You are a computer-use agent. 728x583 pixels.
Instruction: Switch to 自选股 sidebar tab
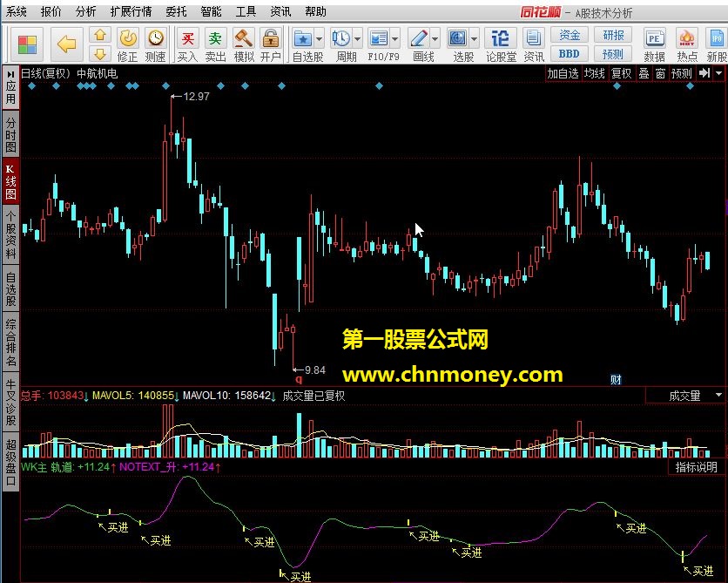[10, 289]
